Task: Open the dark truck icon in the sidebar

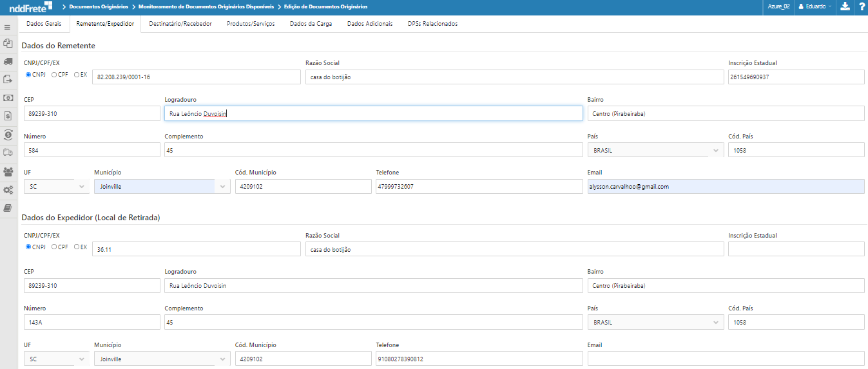Action: (x=8, y=61)
